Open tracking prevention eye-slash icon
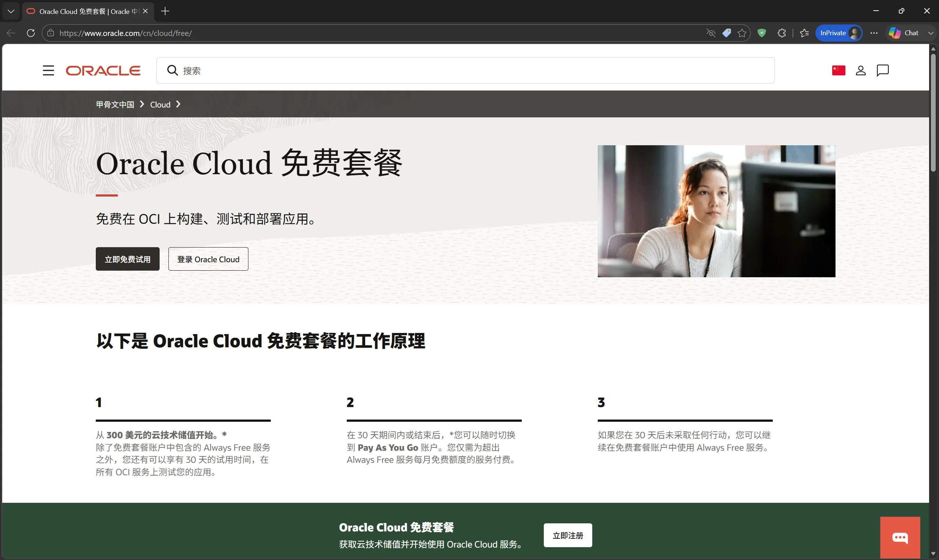Screen dimensions: 939x560 (711, 33)
